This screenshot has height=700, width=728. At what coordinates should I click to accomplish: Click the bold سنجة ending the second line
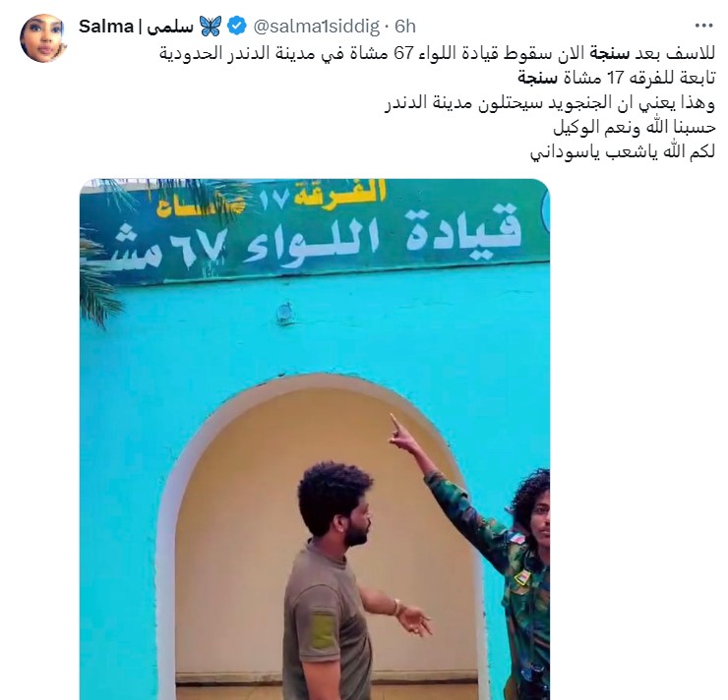tap(537, 78)
